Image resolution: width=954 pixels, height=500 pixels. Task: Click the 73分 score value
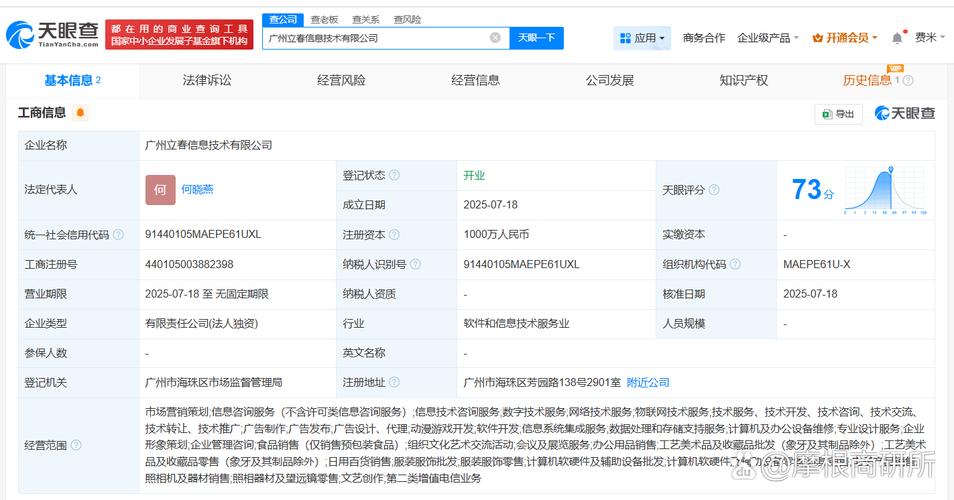pyautogui.click(x=813, y=190)
